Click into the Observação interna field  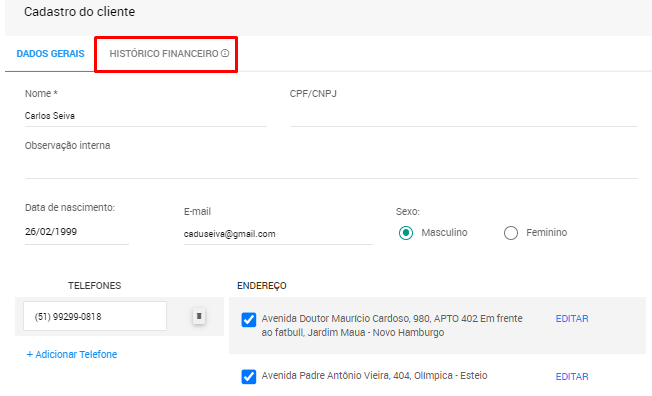coord(331,167)
